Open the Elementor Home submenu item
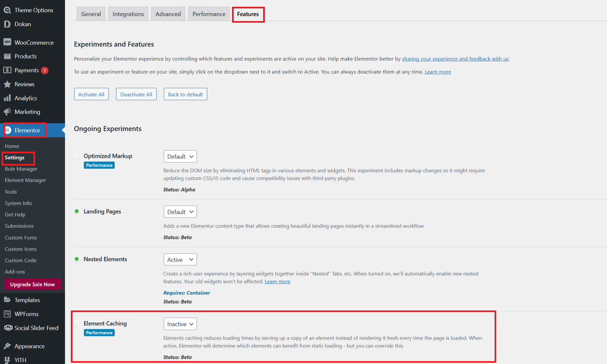 point(12,146)
